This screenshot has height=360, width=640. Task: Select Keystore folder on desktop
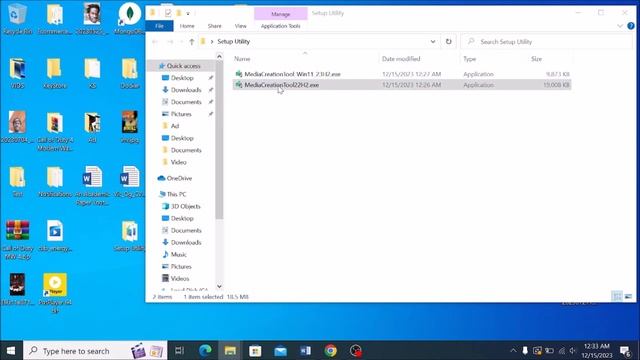pyautogui.click(x=55, y=73)
